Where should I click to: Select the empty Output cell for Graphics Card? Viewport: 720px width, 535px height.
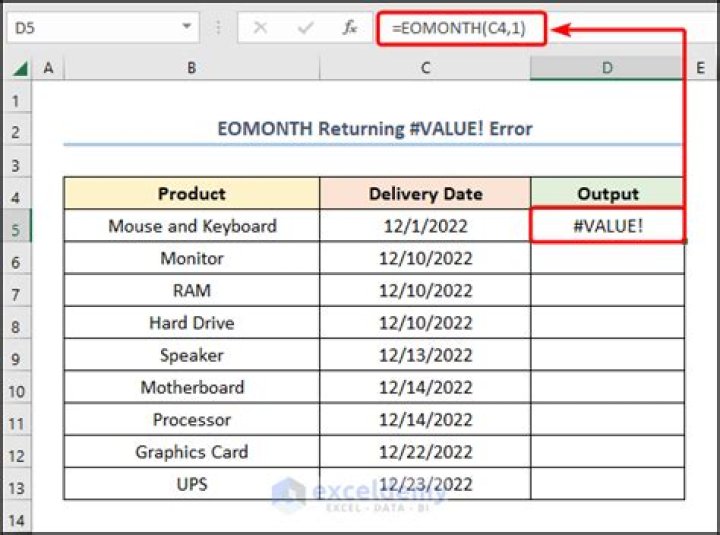(x=607, y=452)
